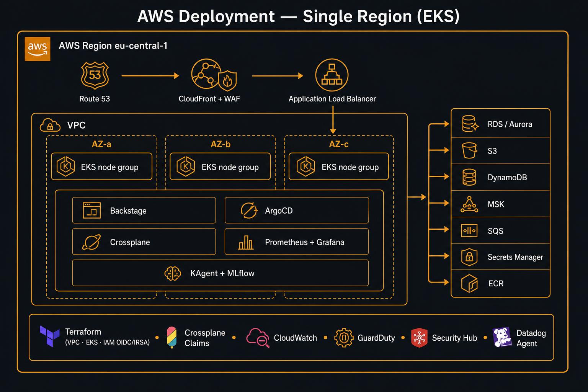Image resolution: width=588 pixels, height=392 pixels.
Task: Click the Datadog dog logo
Action: 502,337
